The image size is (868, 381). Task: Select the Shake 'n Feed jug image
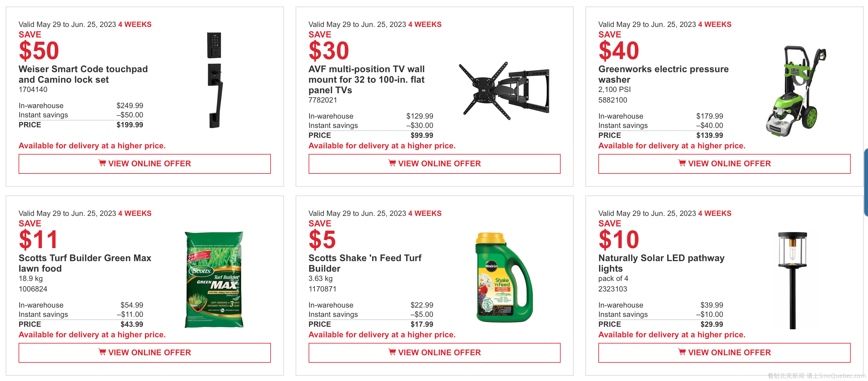(504, 277)
